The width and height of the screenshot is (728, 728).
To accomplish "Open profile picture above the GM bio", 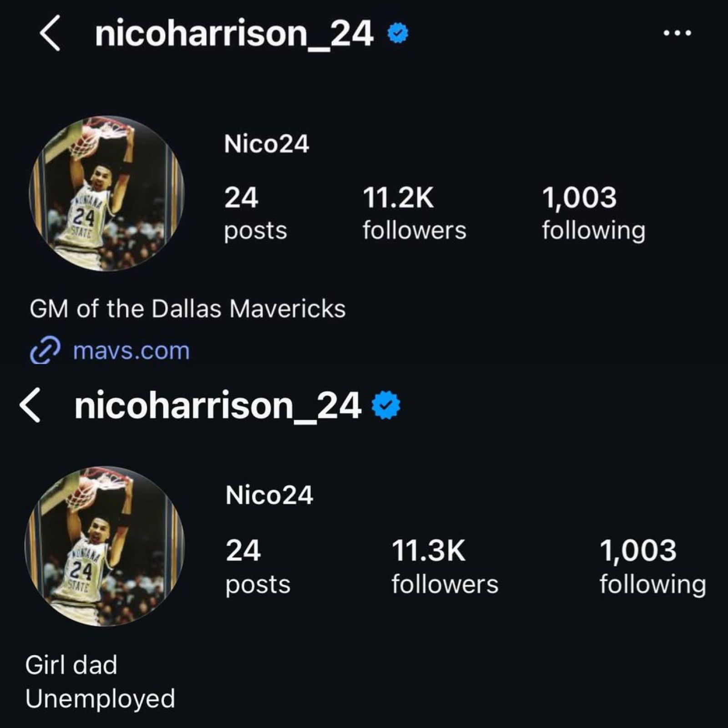I will point(106,193).
